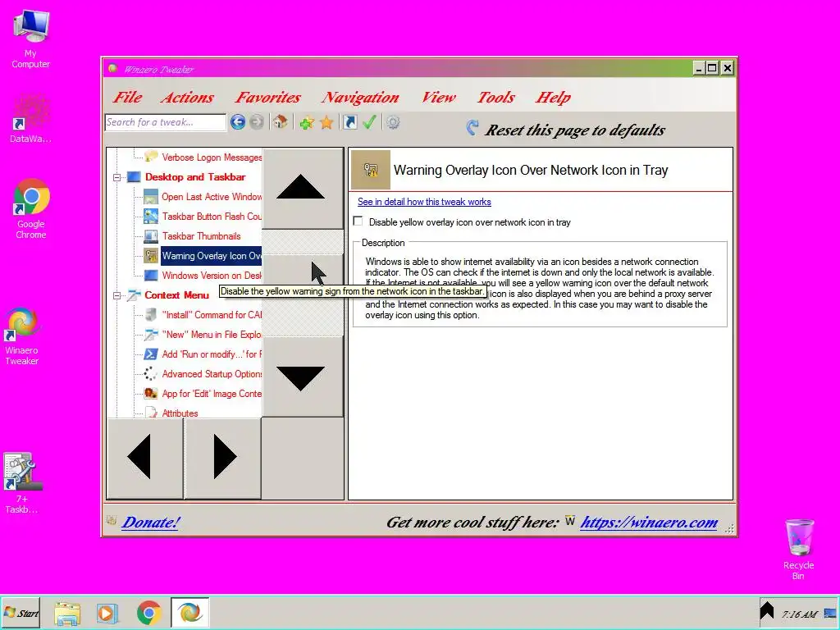840x630 pixels.
Task: Open the View menu
Action: [438, 97]
